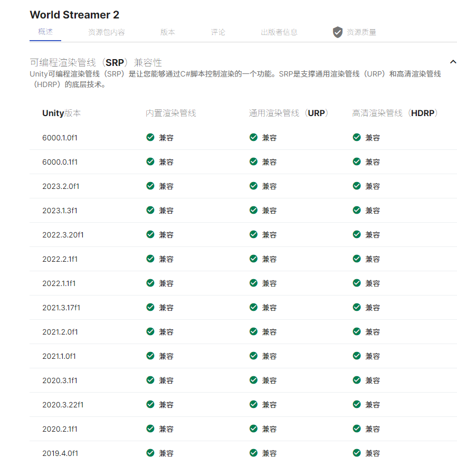Click the built-in pipeline checkmark for 2022.3.20f1
457x476 pixels.
tap(150, 234)
